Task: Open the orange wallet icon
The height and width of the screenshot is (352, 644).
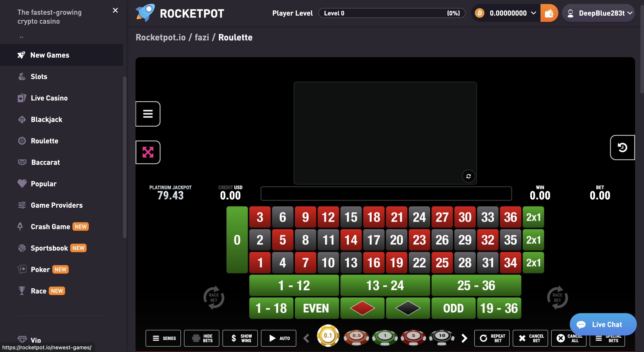Action: tap(549, 13)
